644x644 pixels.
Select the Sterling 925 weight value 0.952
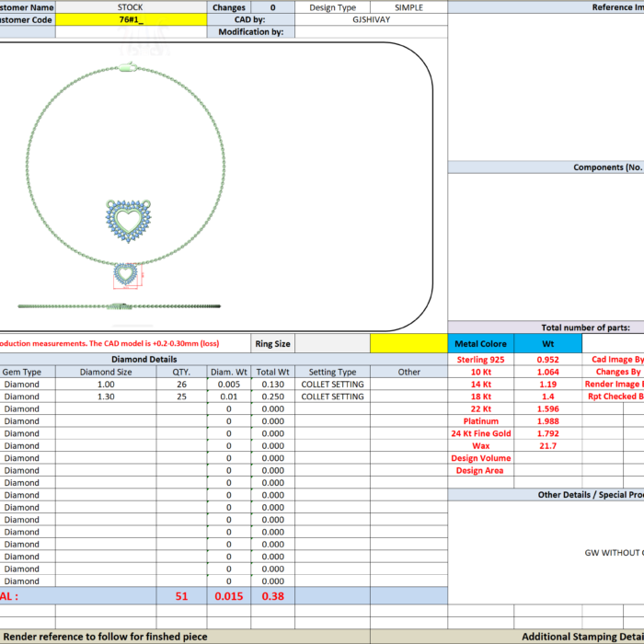(x=547, y=360)
